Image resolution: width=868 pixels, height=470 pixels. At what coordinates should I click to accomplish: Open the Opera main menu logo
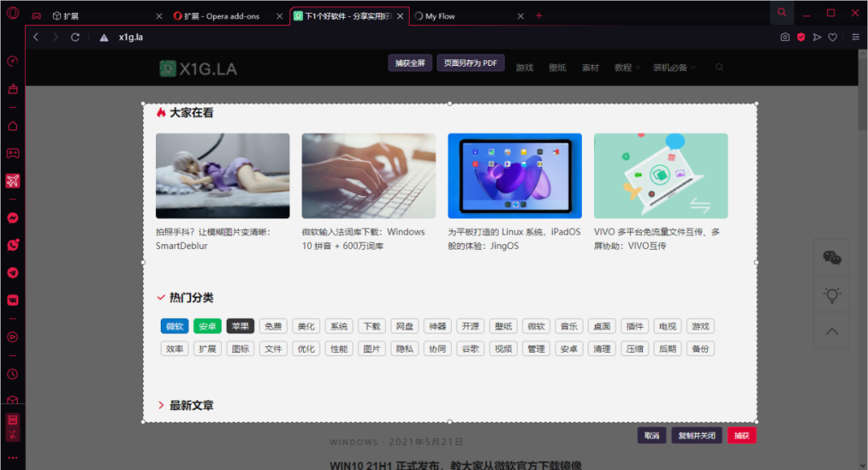pos(13,13)
